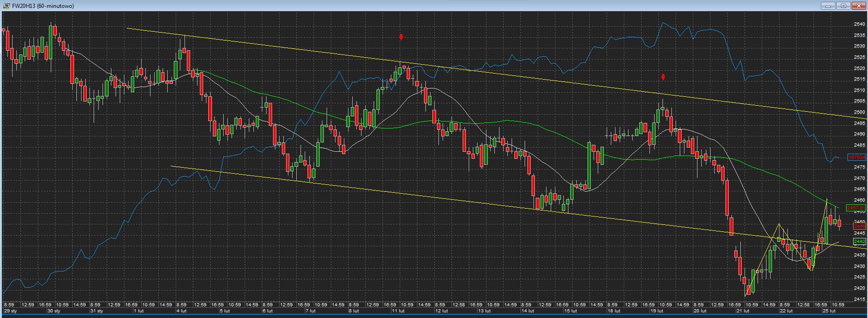The image size is (868, 318).
Task: Select the orange last price label 2449
Action: [860, 226]
